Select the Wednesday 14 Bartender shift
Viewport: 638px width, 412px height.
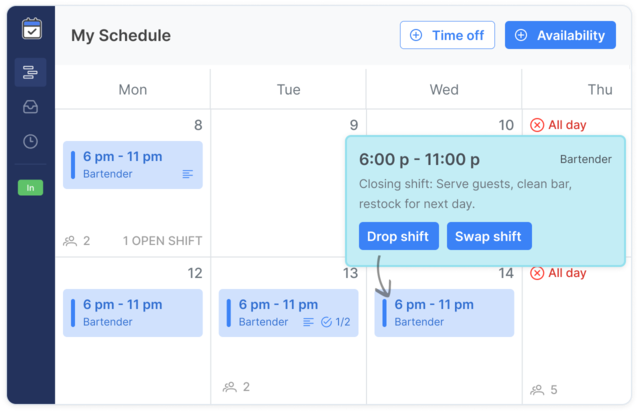[445, 312]
